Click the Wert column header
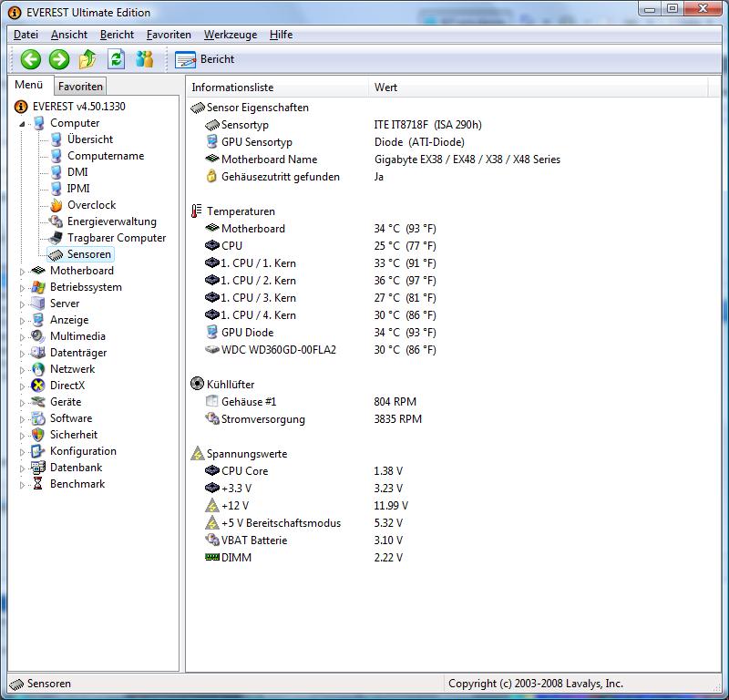The image size is (729, 700). pyautogui.click(x=538, y=87)
